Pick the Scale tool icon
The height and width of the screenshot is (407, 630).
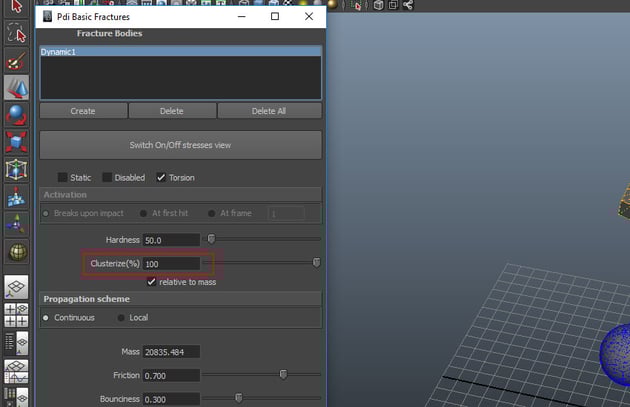pyautogui.click(x=16, y=143)
